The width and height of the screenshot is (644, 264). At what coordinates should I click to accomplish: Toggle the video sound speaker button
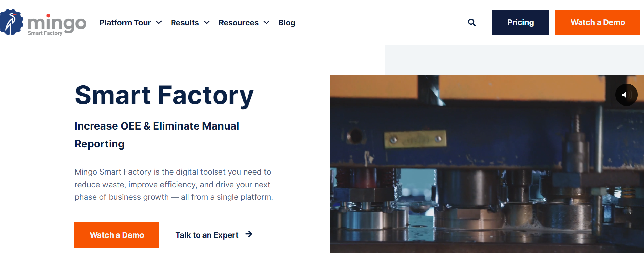click(x=626, y=95)
